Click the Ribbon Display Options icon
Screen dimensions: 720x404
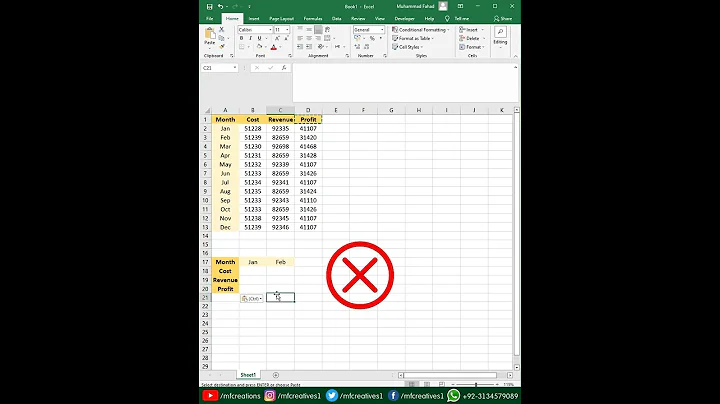pyautogui.click(x=460, y=6)
